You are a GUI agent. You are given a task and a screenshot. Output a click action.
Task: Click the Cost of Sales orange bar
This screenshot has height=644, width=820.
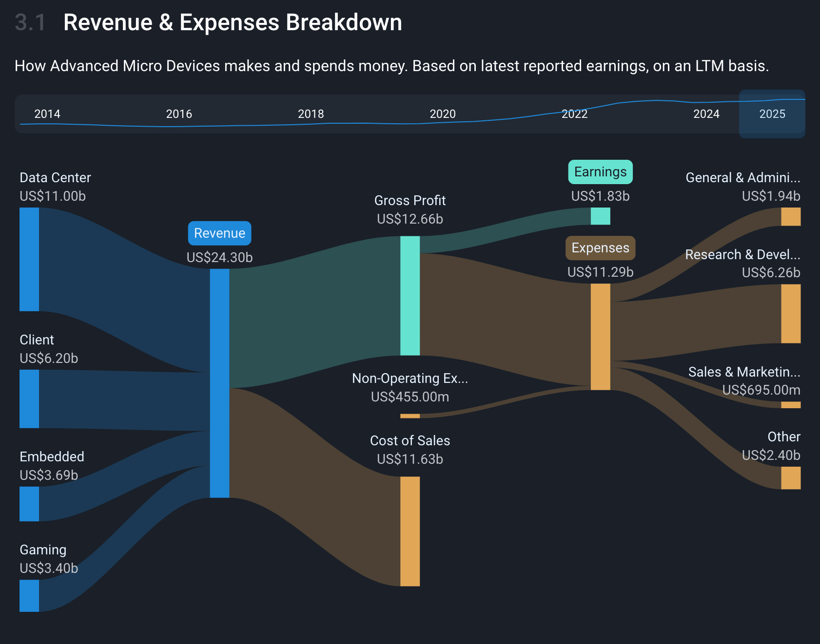pyautogui.click(x=410, y=531)
